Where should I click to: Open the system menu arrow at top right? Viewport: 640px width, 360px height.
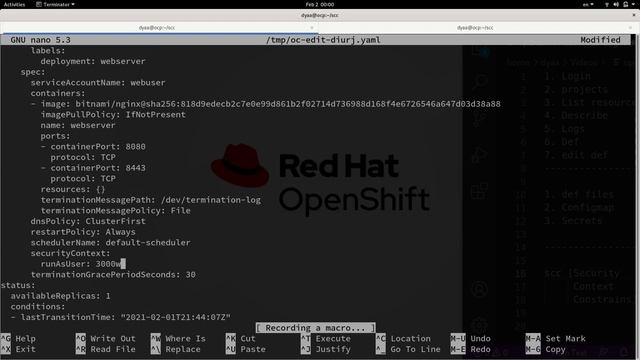tap(633, 4)
